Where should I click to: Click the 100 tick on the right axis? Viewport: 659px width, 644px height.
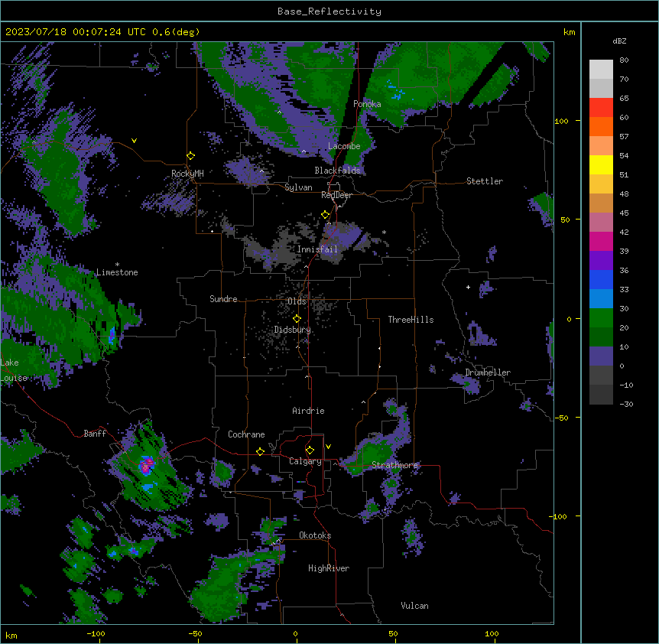point(561,121)
